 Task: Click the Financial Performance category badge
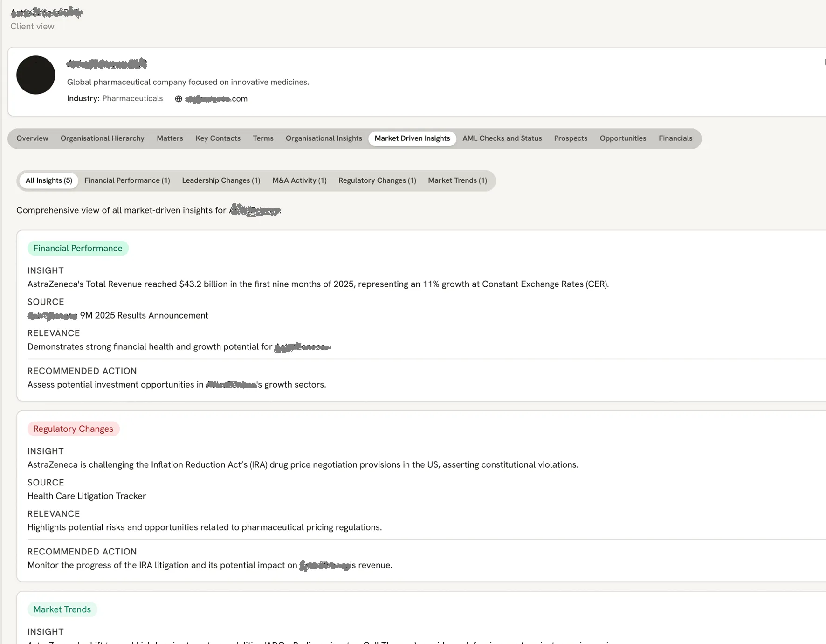(78, 248)
